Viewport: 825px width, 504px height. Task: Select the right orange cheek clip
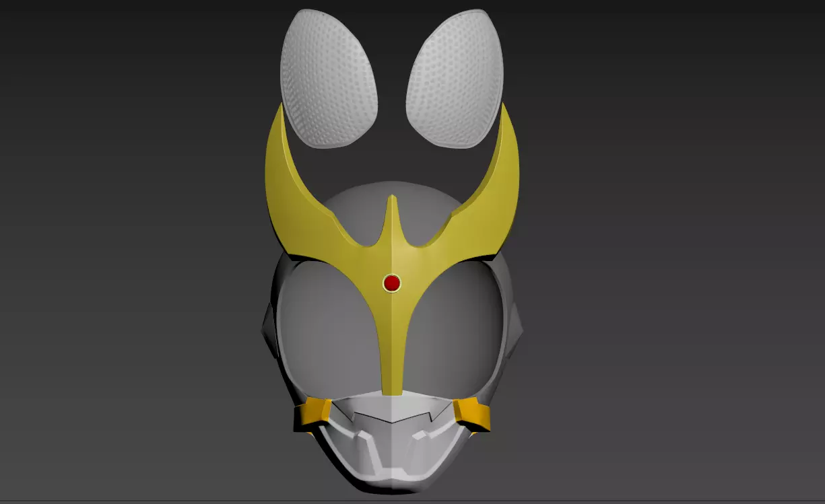[x=472, y=413]
